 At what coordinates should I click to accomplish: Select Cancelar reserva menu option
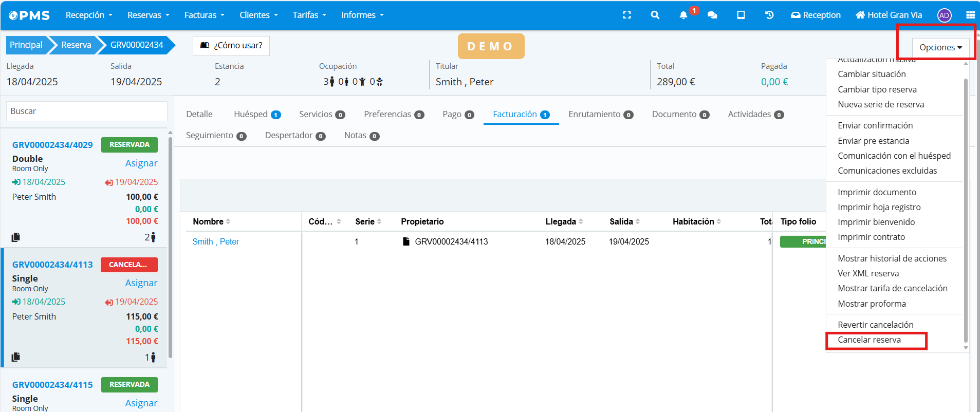869,340
